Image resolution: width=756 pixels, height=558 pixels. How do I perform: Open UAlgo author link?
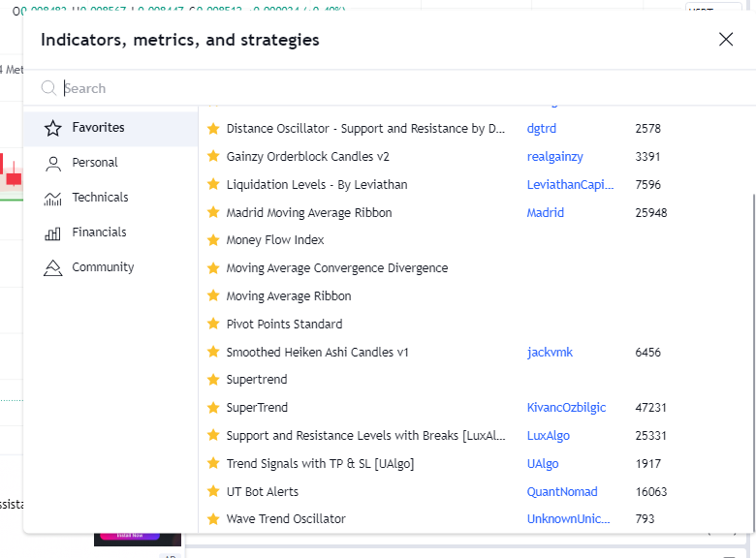coord(543,464)
